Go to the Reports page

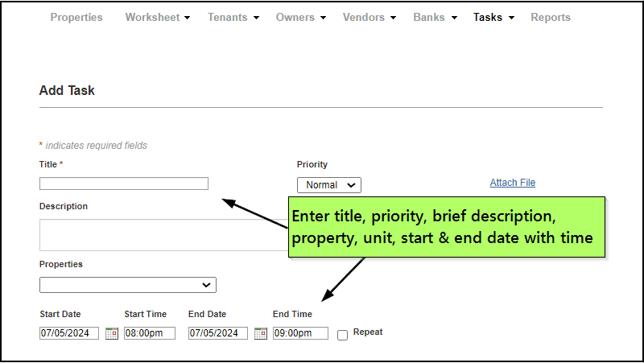551,17
